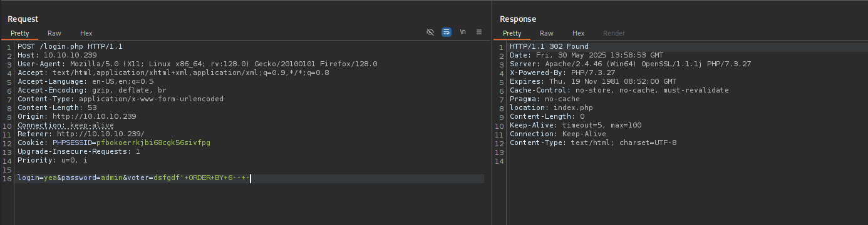Switch Response view to Raw tab
Viewport: 868px width, 225px height.
(x=547, y=33)
